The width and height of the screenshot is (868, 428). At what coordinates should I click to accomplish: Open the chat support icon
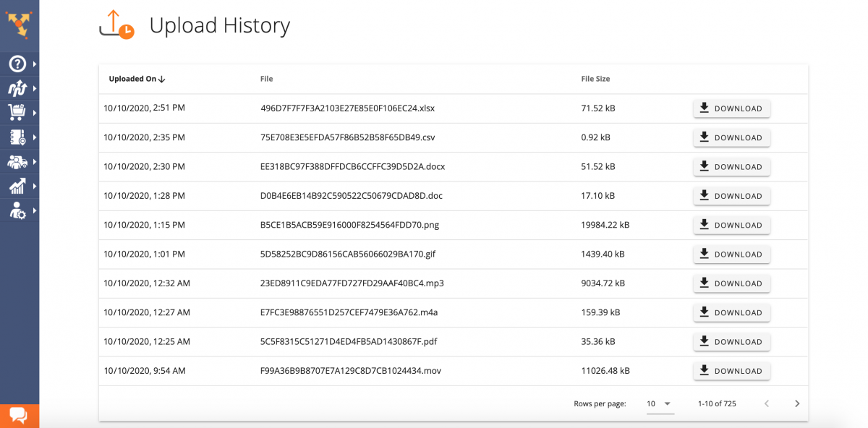pos(19,415)
